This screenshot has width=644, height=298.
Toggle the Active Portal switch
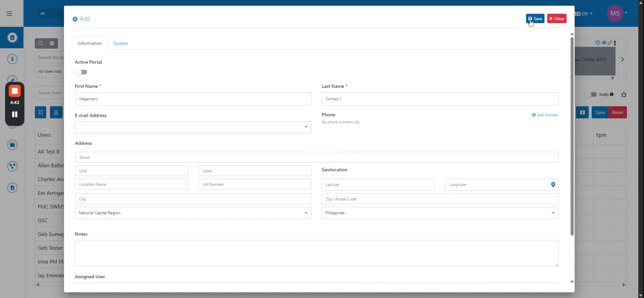tap(81, 72)
